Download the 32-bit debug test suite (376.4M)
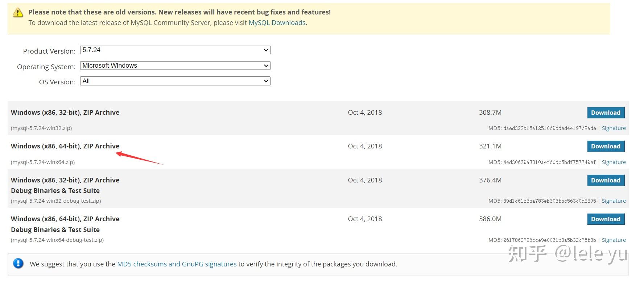Image resolution: width=644 pixels, height=282 pixels. [606, 180]
